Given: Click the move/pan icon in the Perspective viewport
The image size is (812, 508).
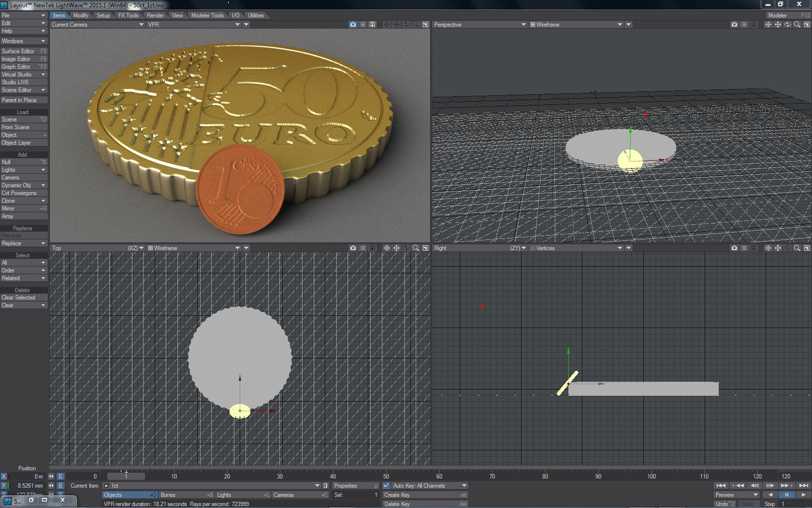Looking at the screenshot, I should coord(778,24).
